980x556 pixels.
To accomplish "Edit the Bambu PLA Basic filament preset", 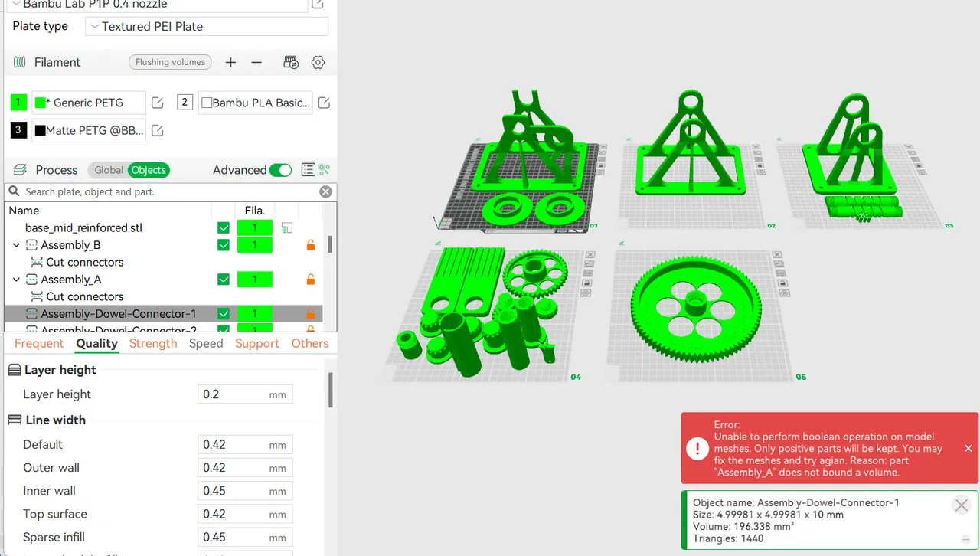I will click(324, 103).
